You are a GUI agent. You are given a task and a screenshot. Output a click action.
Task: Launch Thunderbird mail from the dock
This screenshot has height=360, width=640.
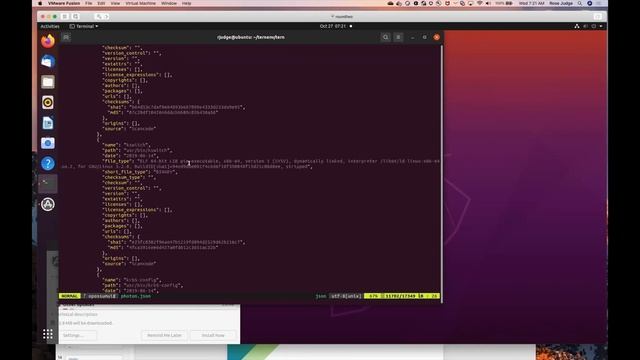tap(48, 61)
